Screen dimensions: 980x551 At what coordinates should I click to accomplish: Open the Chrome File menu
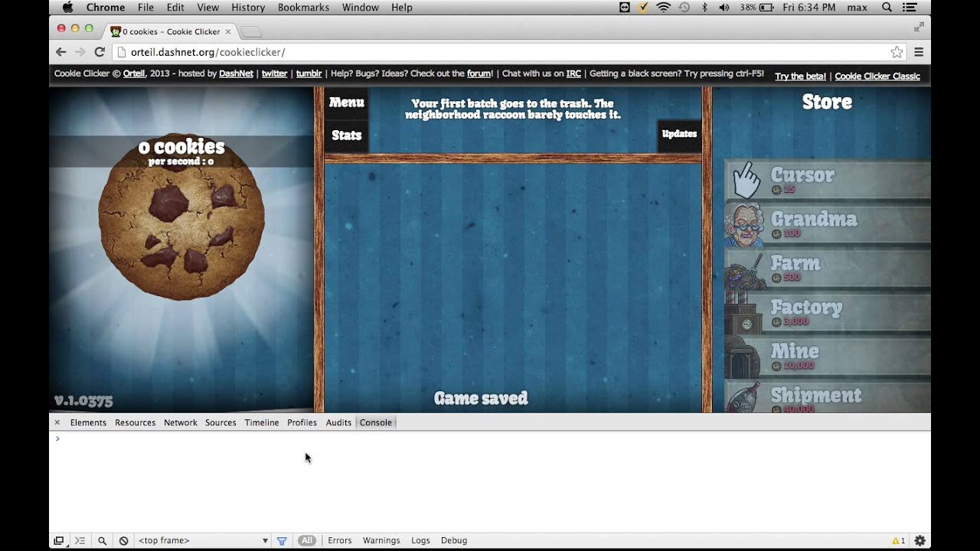pos(145,8)
